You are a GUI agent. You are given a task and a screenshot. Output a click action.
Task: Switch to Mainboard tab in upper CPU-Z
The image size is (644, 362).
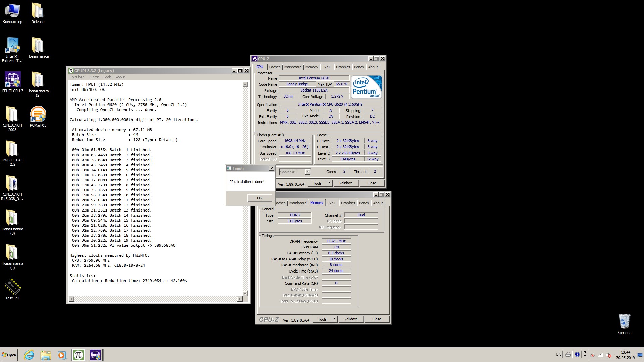coord(292,67)
